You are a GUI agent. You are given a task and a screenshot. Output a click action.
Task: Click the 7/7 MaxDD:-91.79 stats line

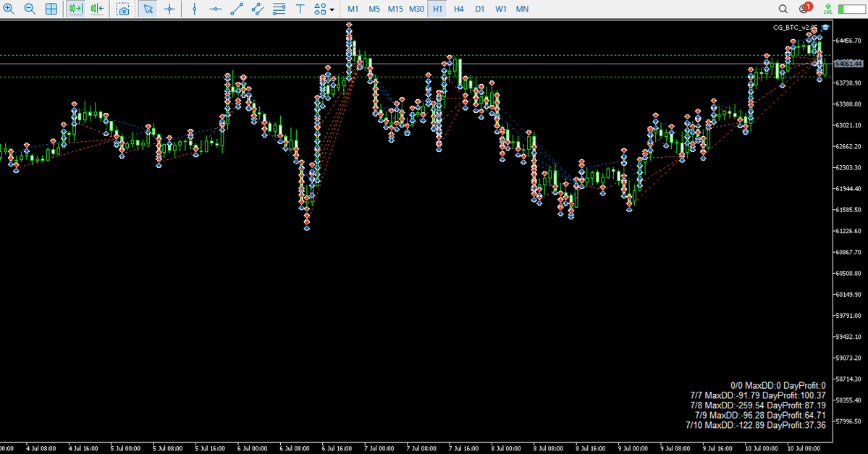pyautogui.click(x=758, y=395)
